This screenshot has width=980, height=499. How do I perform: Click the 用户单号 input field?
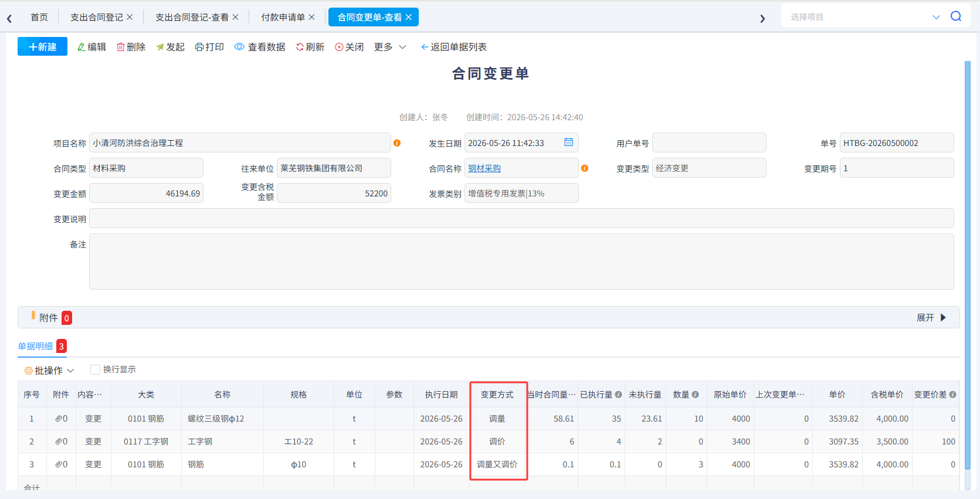(x=709, y=143)
